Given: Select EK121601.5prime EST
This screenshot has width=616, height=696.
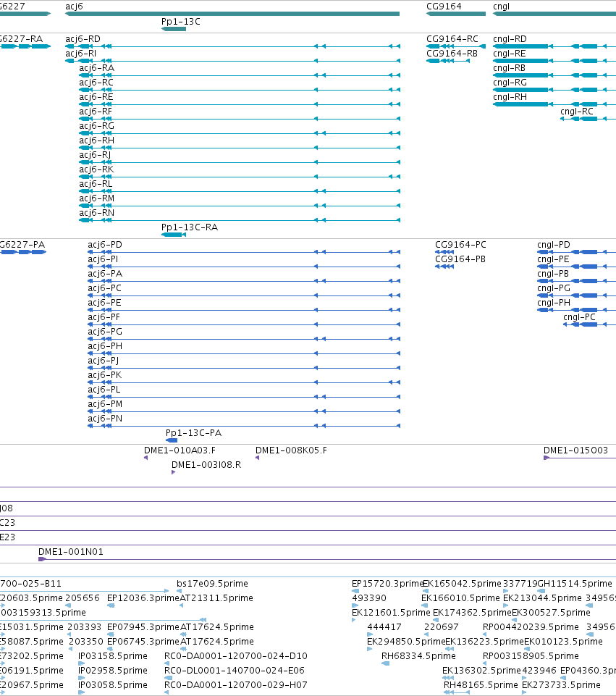Looking at the screenshot, I should pyautogui.click(x=353, y=620).
